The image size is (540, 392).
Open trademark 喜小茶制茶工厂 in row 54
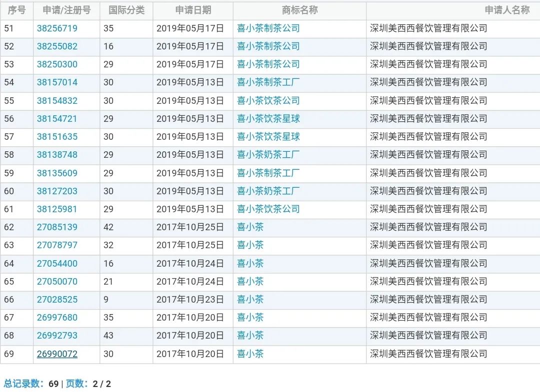point(268,82)
